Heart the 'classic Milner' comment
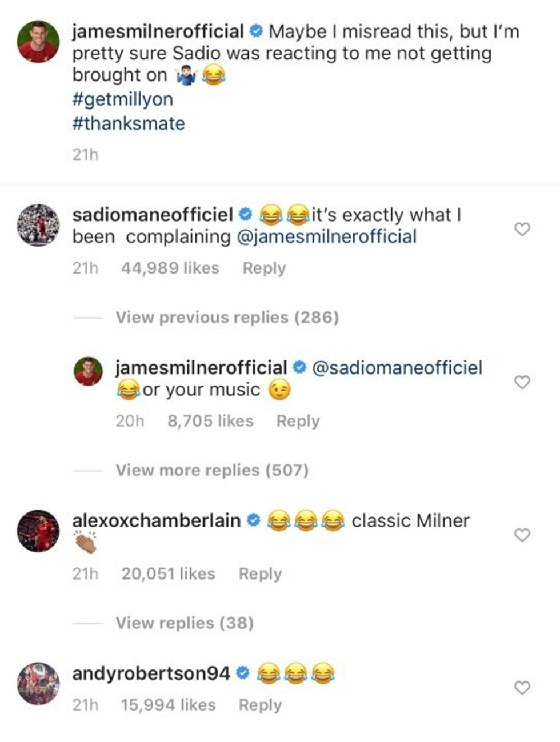 tap(522, 535)
